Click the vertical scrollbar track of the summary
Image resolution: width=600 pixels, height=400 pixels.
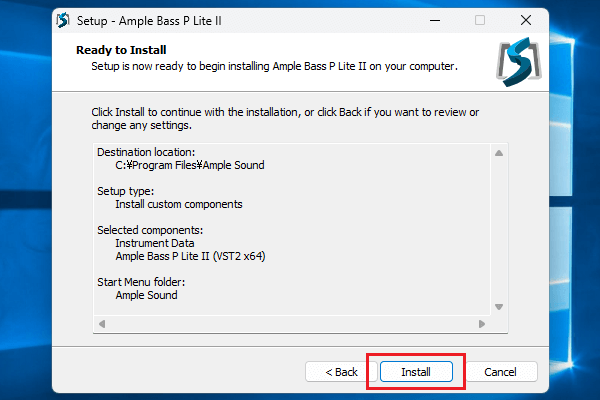click(x=499, y=230)
